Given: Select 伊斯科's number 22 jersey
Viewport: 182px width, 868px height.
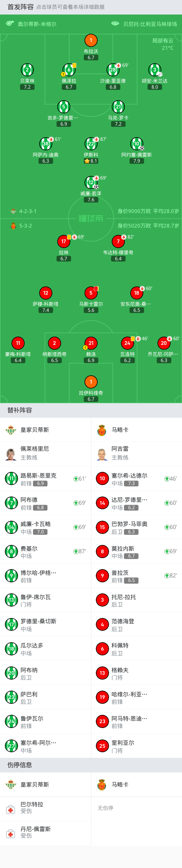Looking at the screenshot, I should pos(91,144).
